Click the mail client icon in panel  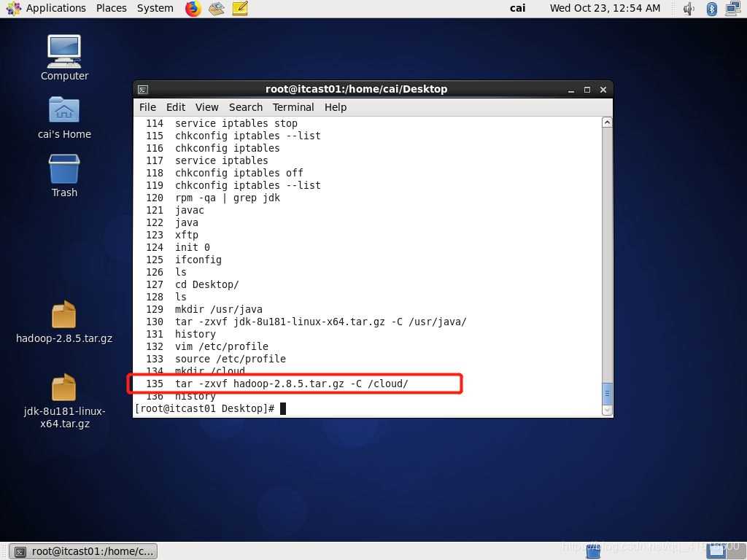point(216,9)
